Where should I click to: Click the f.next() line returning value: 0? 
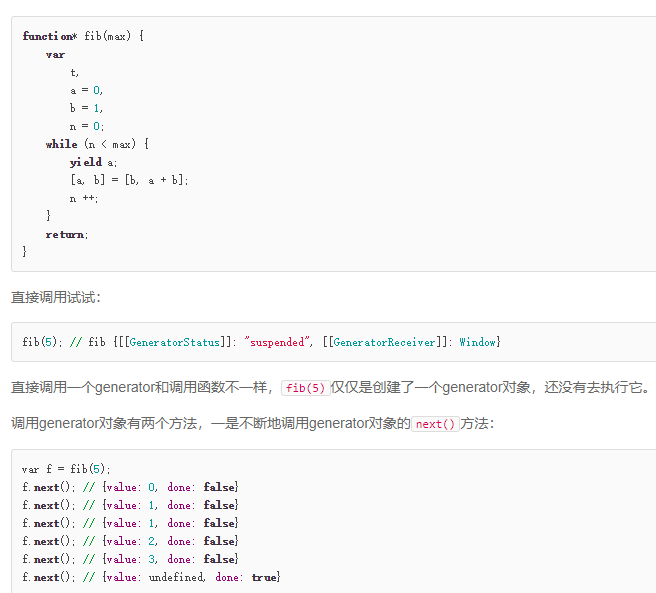coord(130,487)
